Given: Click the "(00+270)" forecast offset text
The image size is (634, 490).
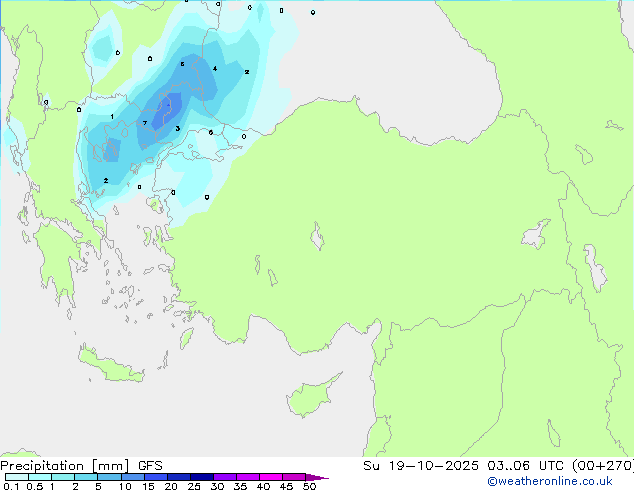Looking at the screenshot, I should click(602, 466).
